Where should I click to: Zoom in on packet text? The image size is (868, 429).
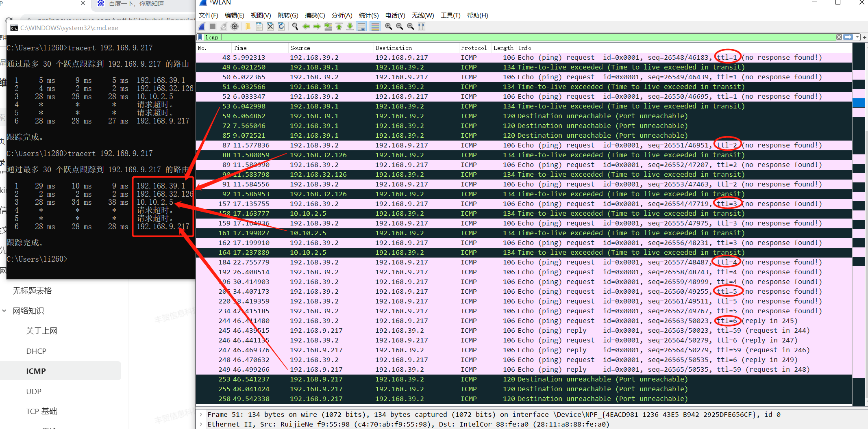[x=389, y=27]
